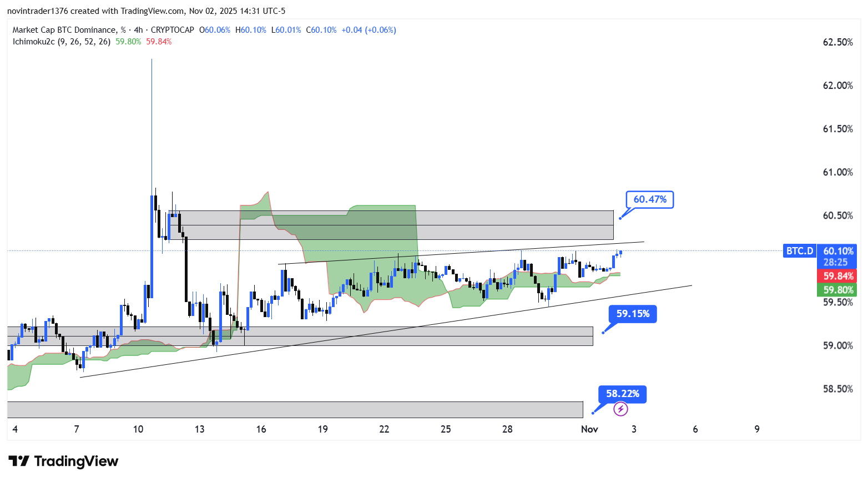Image resolution: width=868 pixels, height=482 pixels.
Task: Click the blue BTC.D symbol tag
Action: (799, 251)
